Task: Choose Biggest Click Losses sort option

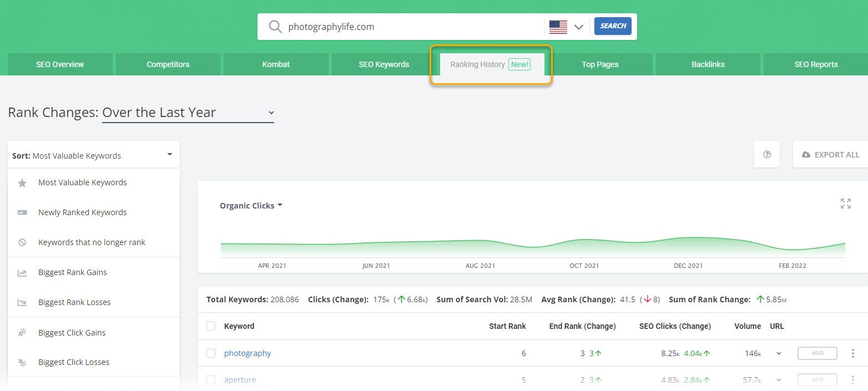Action: (94, 362)
